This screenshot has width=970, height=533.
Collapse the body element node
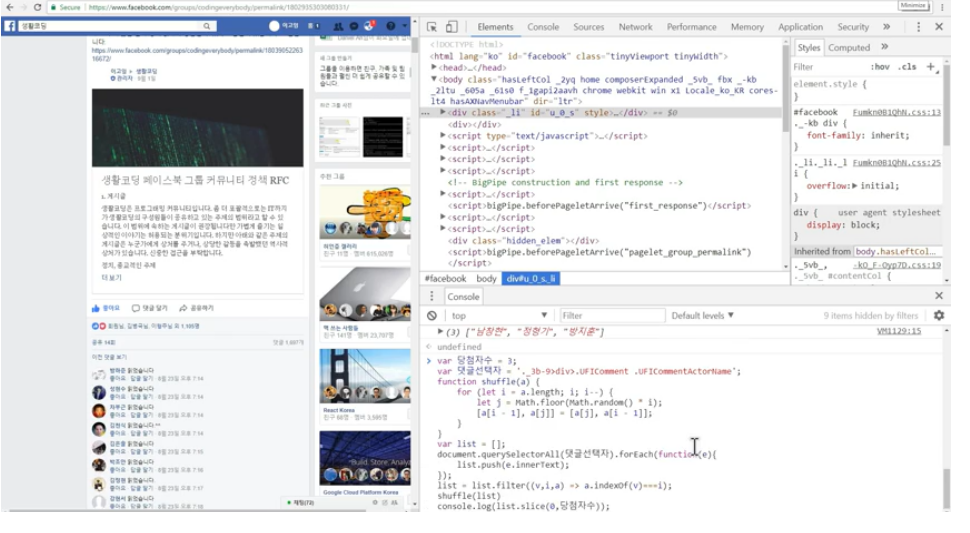click(x=434, y=79)
